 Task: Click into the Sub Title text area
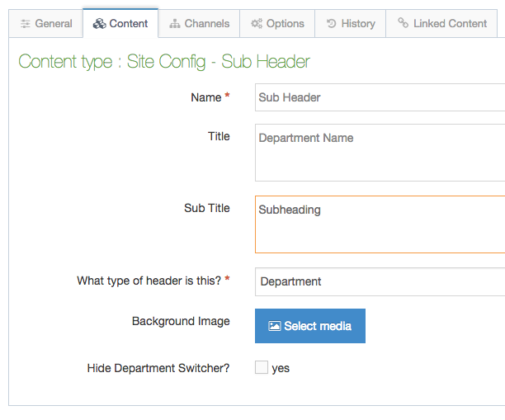(x=380, y=224)
